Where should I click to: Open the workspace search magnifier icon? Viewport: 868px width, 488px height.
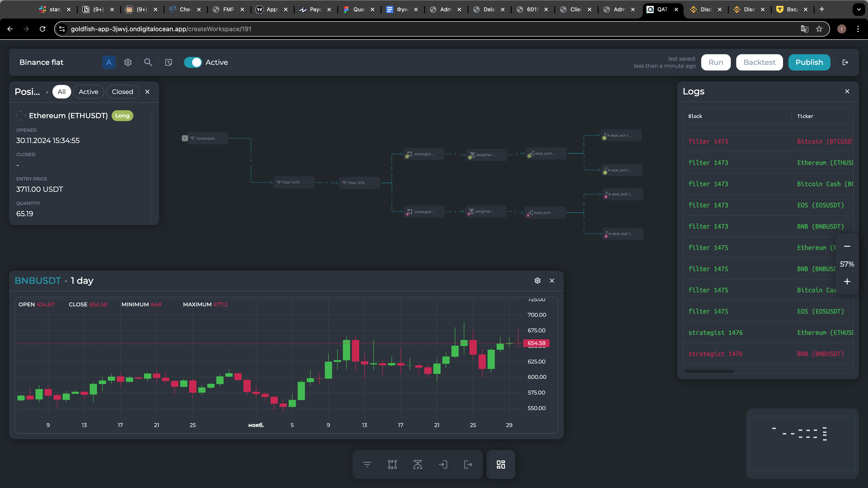148,62
